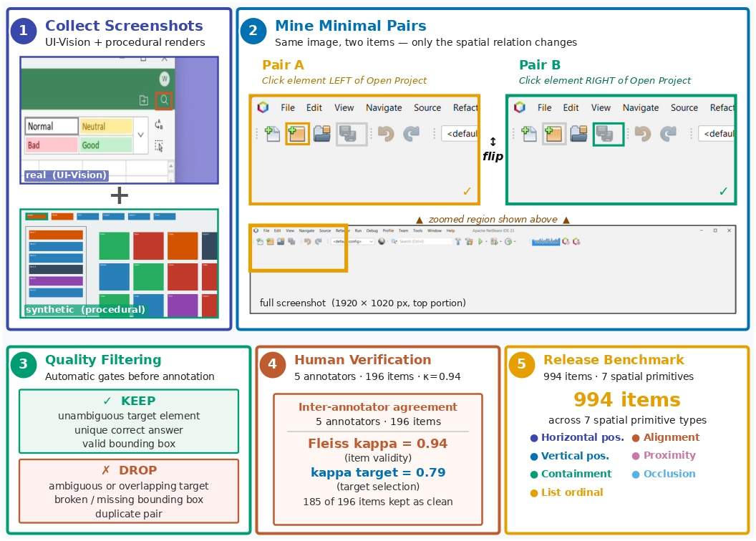Open the config dropdown in Pair B panel
The width and height of the screenshot is (756, 541).
(716, 133)
